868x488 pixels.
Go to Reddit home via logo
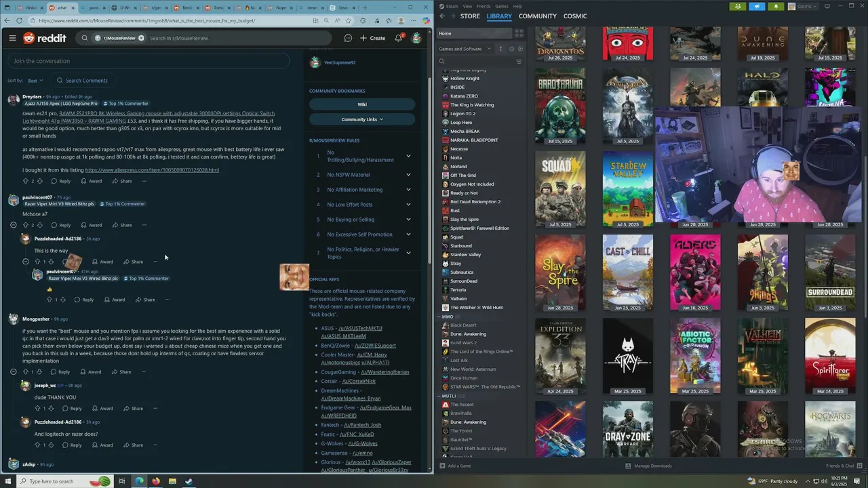click(x=45, y=38)
